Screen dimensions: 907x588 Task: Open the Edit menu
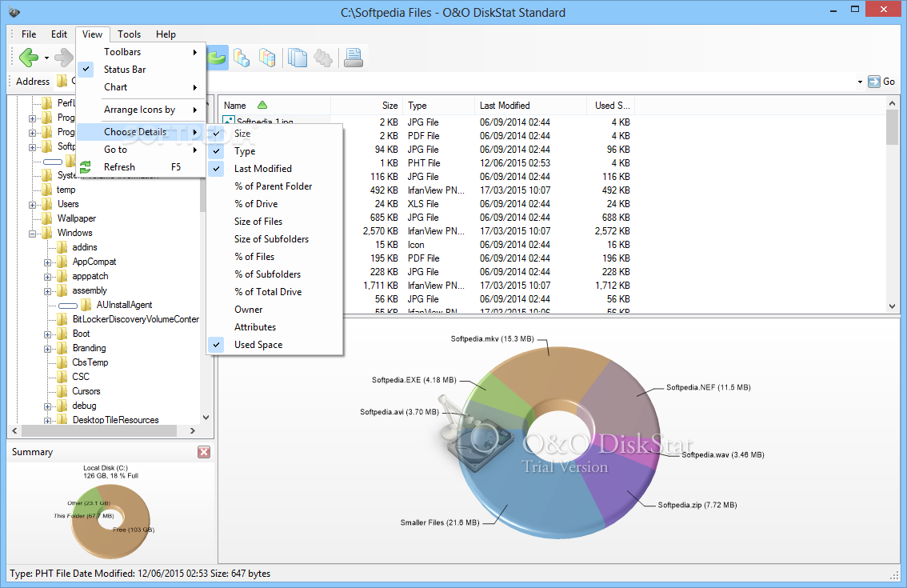click(x=59, y=34)
